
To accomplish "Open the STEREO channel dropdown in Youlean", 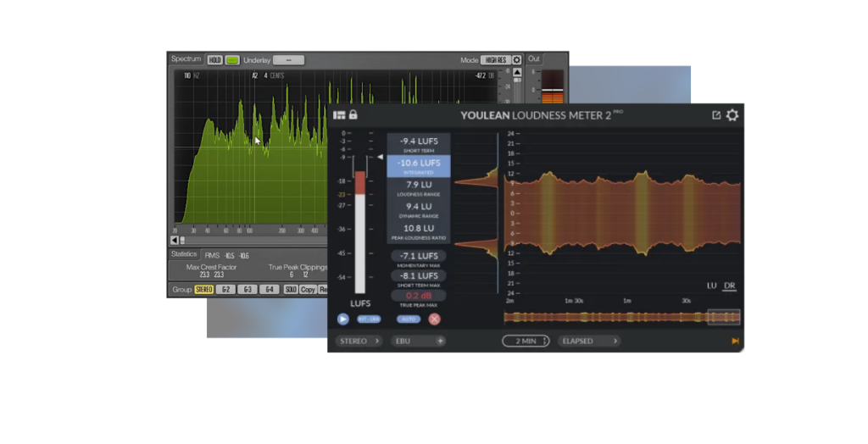I will 359,341.
